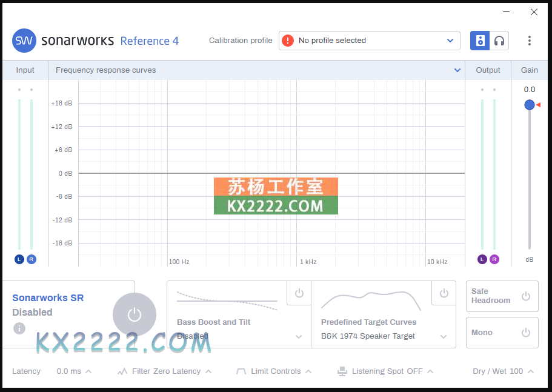Enable Predefined Target Curves power

coord(444,293)
